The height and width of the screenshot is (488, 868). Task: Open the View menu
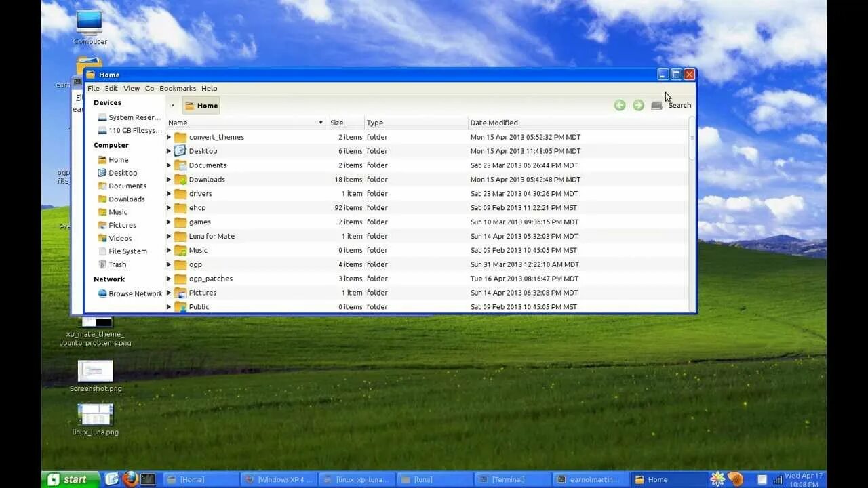tap(132, 88)
